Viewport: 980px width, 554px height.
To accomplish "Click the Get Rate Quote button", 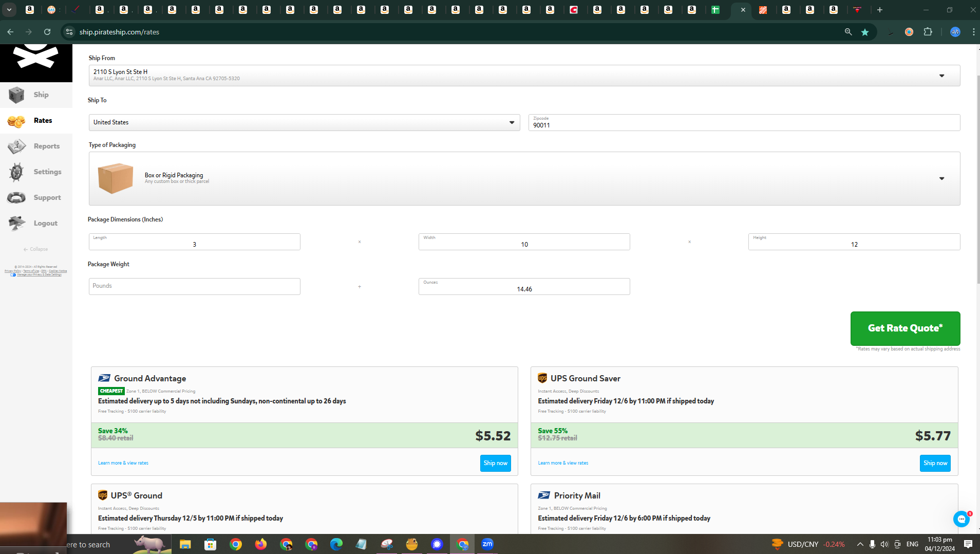I will [905, 328].
